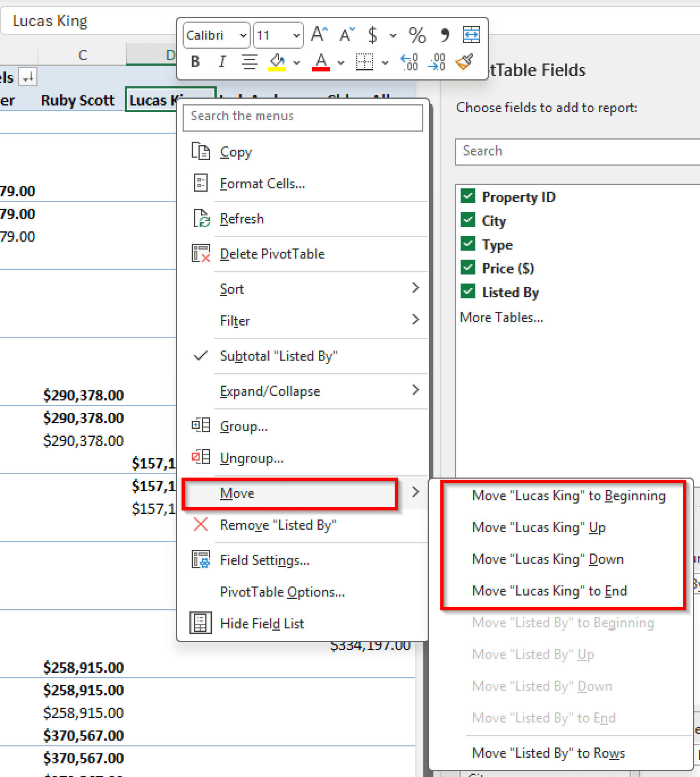Click the More Tables link
This screenshot has width=700, height=777.
[501, 317]
